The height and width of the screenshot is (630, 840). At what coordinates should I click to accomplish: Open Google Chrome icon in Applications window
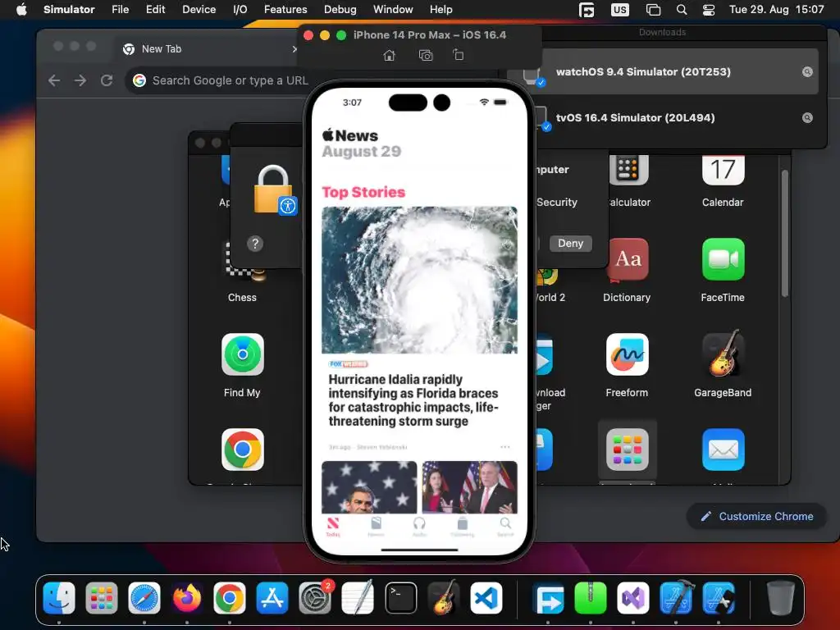tap(242, 450)
